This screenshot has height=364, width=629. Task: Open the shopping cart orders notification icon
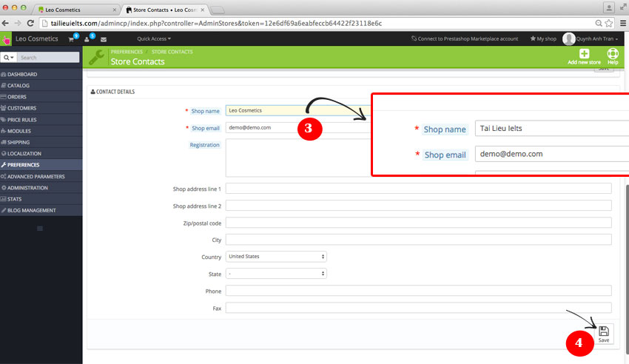tap(72, 38)
